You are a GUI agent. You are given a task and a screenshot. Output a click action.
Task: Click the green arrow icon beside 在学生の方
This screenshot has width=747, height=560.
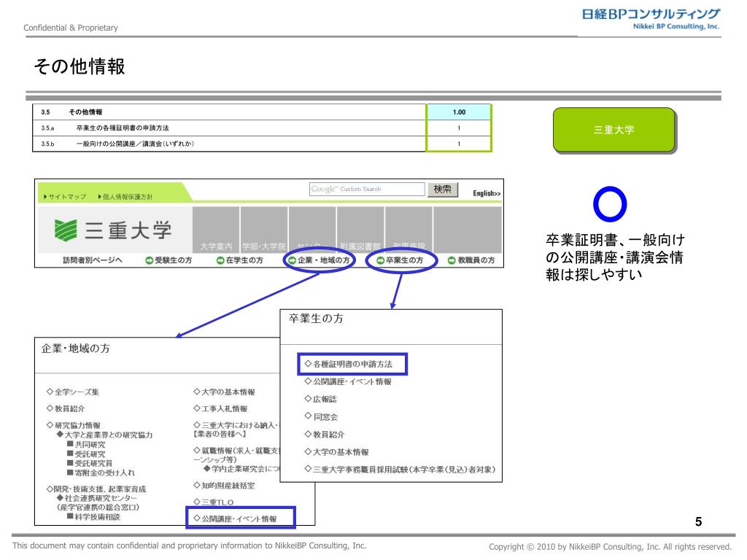click(x=220, y=260)
